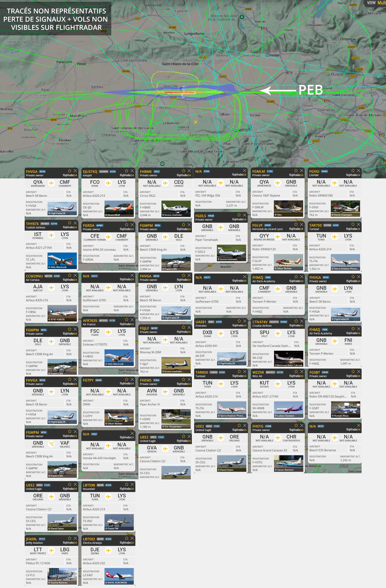The width and height of the screenshot is (386, 588).
Task: Click the diverted route icon between GNB and VAF
Action: [51, 444]
